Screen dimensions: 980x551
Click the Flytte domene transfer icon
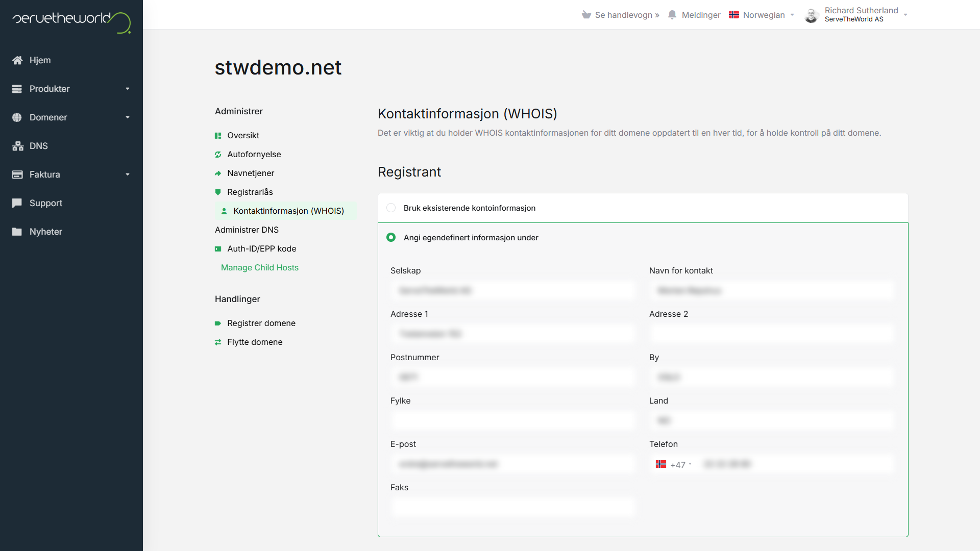pos(218,342)
